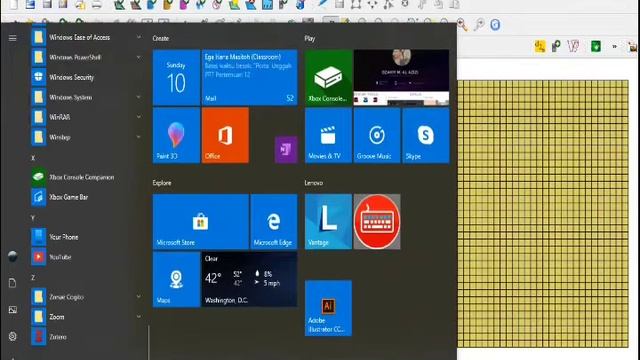Click the zoom-out magnifier toolbar icon
640x360 pixels.
479,24
